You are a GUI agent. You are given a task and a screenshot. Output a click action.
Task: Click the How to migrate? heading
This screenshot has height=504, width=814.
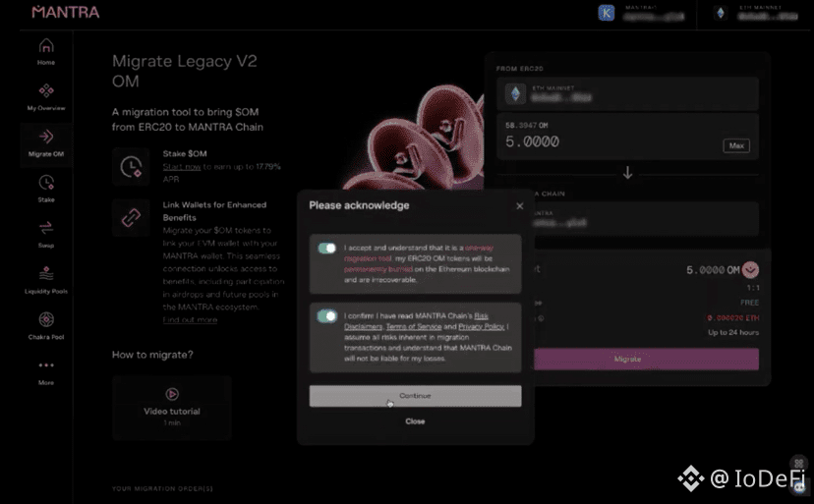click(152, 355)
